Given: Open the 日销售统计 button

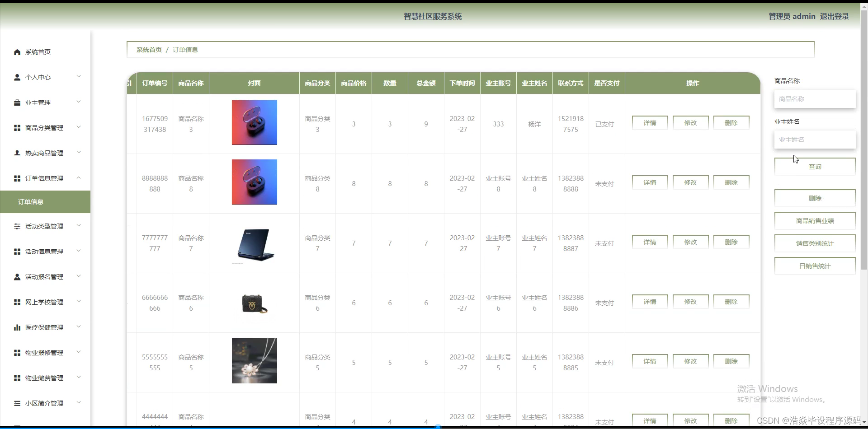Looking at the screenshot, I should 815,266.
